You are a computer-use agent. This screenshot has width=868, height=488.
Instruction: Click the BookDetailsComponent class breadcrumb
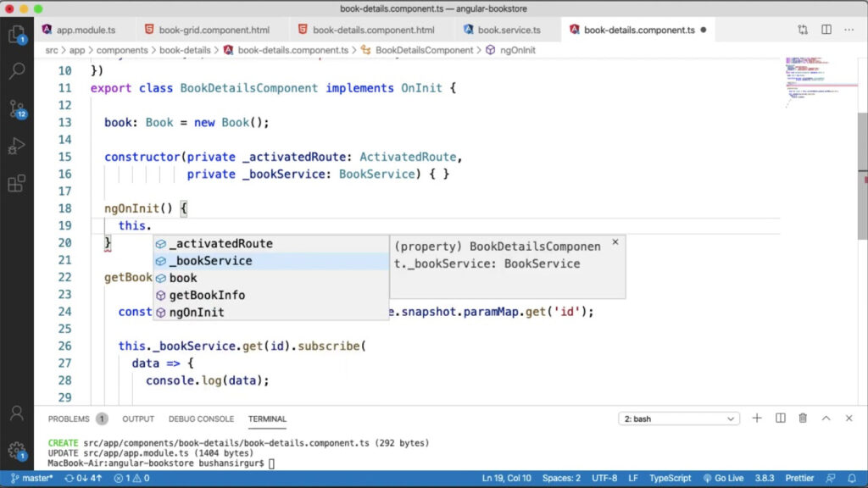click(x=417, y=50)
